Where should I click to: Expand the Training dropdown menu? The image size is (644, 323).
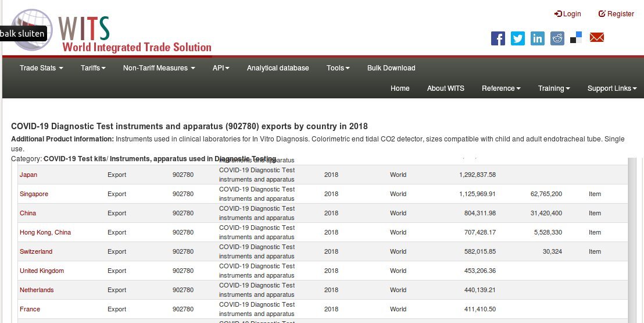pyautogui.click(x=554, y=88)
